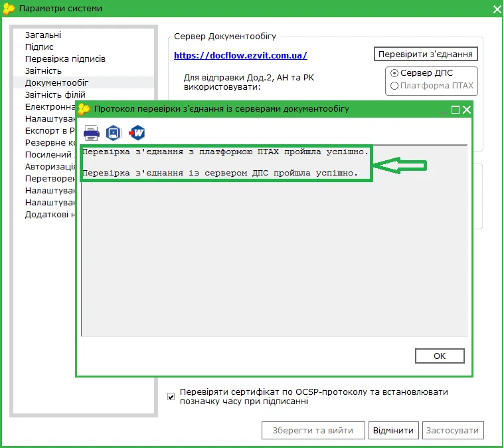The image size is (504, 448).
Task: Click the Відмінити button
Action: click(x=393, y=430)
